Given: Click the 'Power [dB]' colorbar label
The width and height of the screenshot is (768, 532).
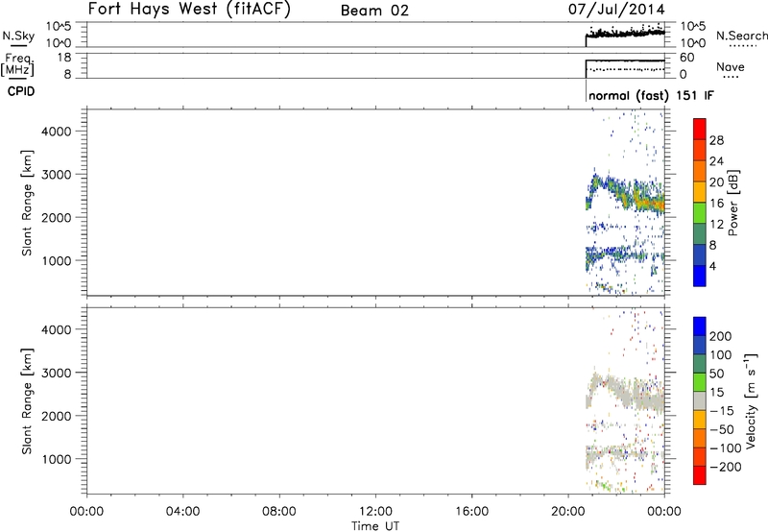Looking at the screenshot, I should pyautogui.click(x=732, y=203).
